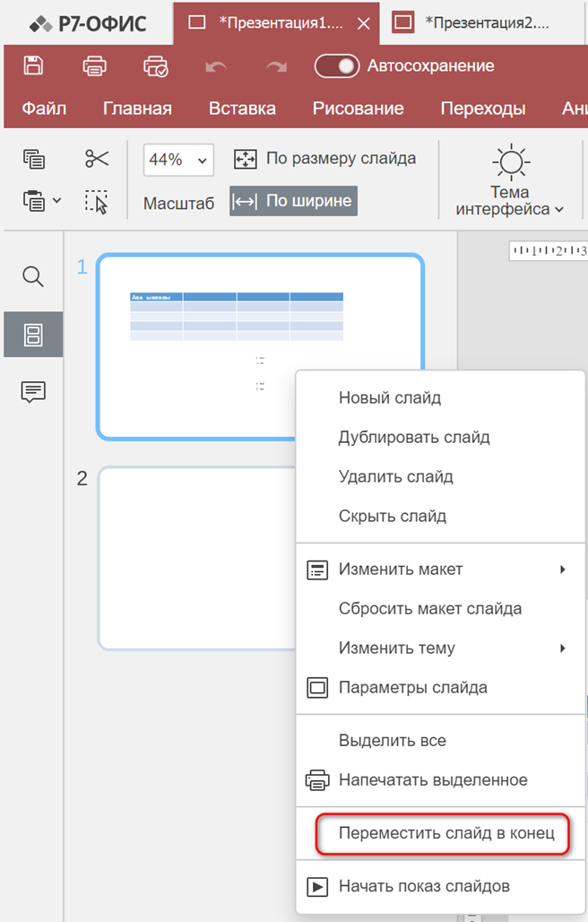Open Параметры слайда
This screenshot has height=922, width=588.
coord(441,687)
